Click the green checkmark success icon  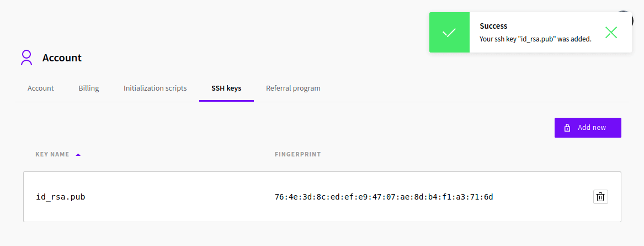pyautogui.click(x=449, y=33)
